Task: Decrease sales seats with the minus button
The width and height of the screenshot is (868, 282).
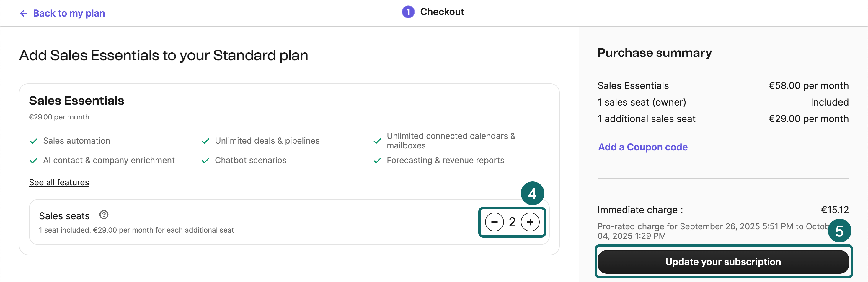Action: 494,222
